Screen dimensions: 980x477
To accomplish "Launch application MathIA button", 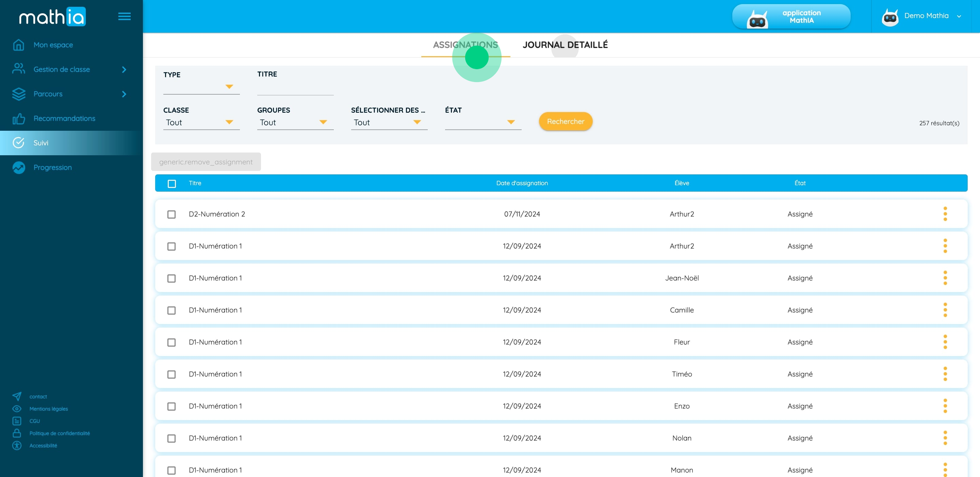I will [790, 16].
